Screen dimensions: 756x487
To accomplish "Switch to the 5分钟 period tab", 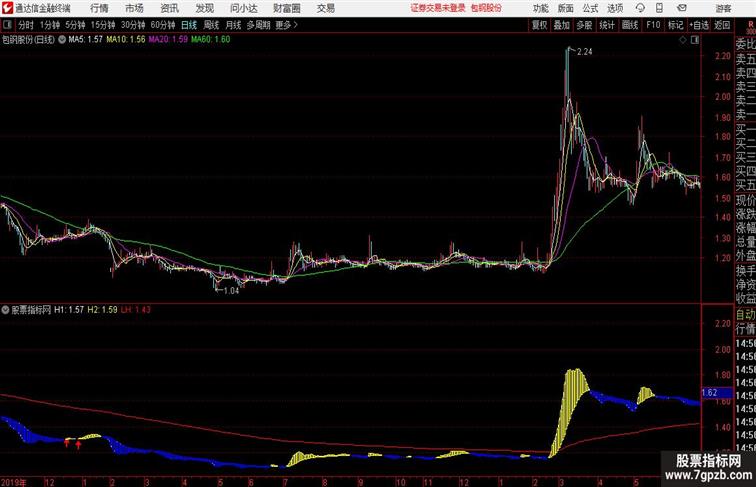I will (75, 25).
